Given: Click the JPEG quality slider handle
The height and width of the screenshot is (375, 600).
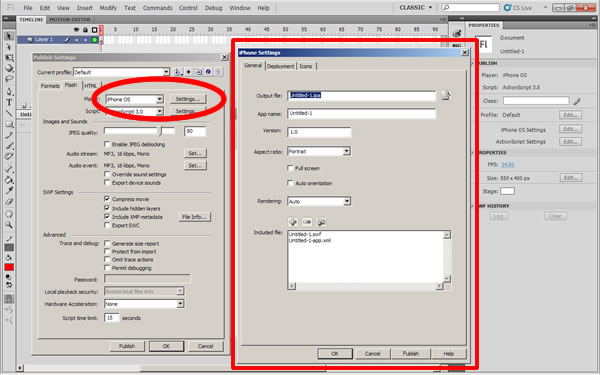Looking at the screenshot, I should point(161,131).
